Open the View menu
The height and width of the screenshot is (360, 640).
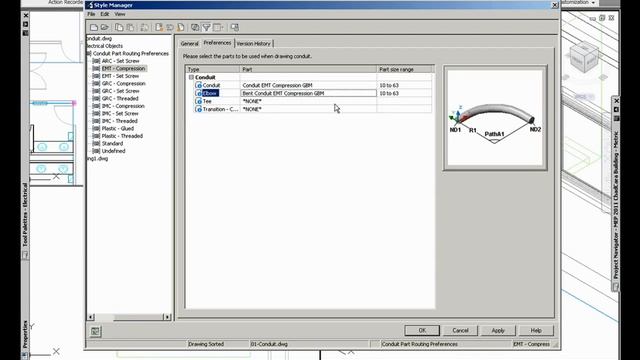tap(120, 14)
